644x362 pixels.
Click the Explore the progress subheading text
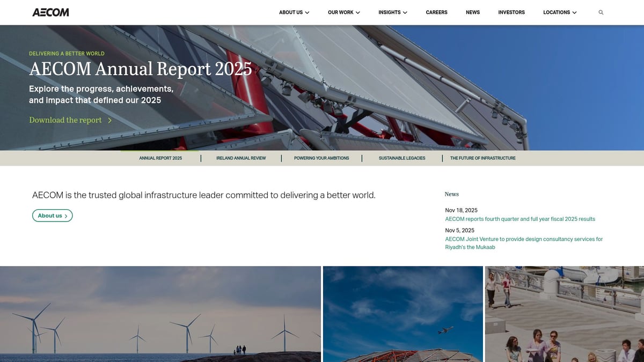101,94
